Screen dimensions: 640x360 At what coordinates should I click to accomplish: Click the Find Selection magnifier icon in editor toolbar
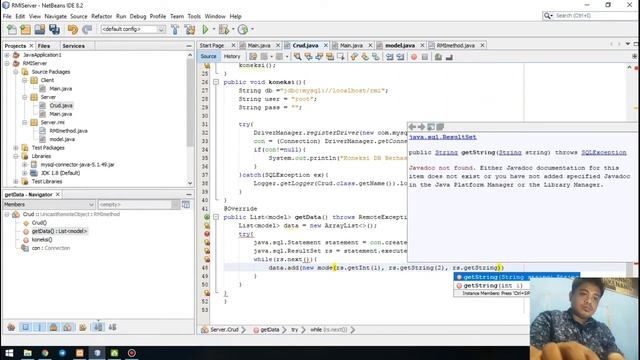(x=298, y=57)
